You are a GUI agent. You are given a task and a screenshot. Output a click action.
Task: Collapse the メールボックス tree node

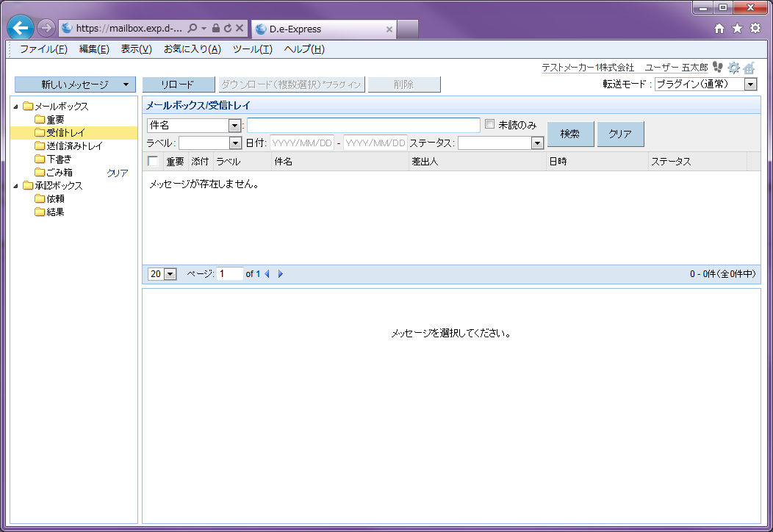(16, 107)
